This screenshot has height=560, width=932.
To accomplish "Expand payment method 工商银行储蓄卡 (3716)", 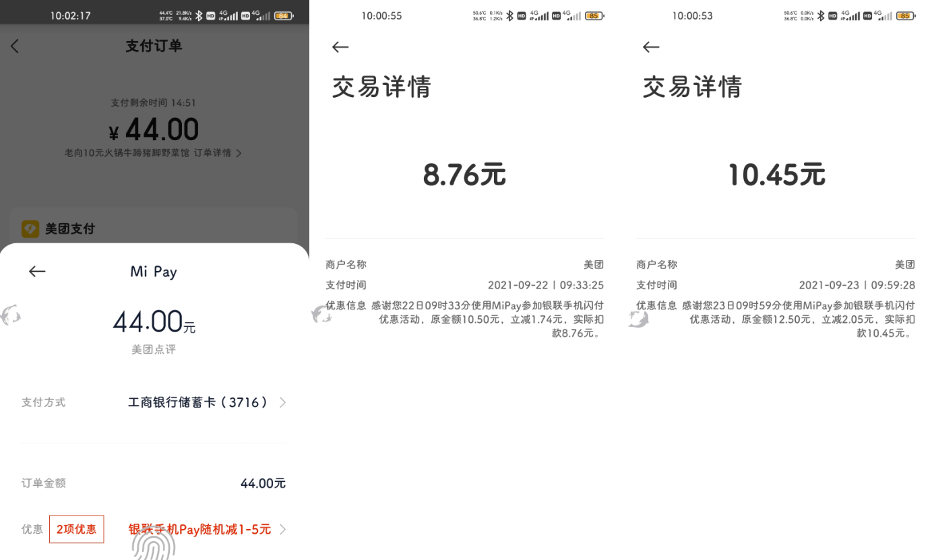I will click(207, 402).
